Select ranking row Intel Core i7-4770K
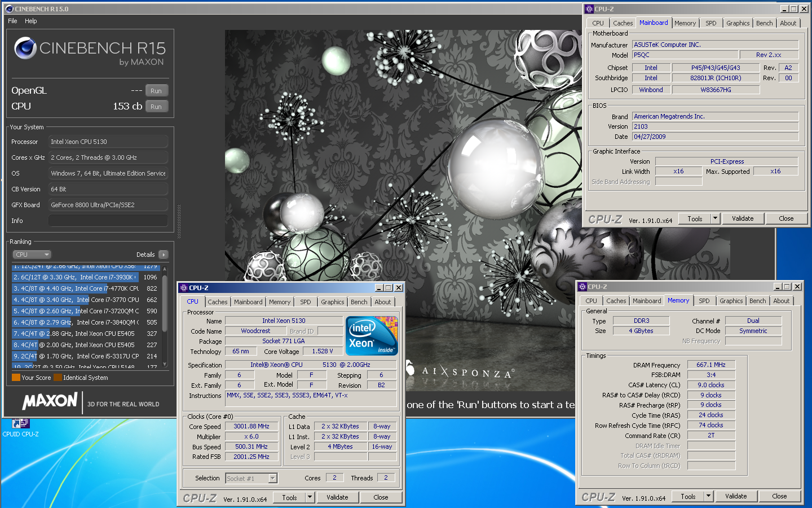Viewport: 812px width, 508px height. click(86, 288)
